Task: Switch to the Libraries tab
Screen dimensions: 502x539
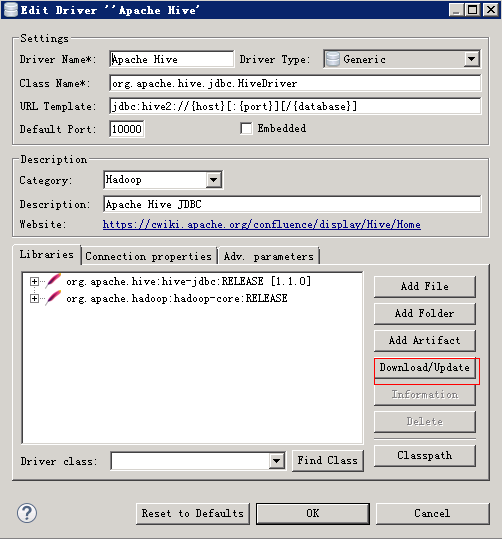Action: (x=46, y=255)
